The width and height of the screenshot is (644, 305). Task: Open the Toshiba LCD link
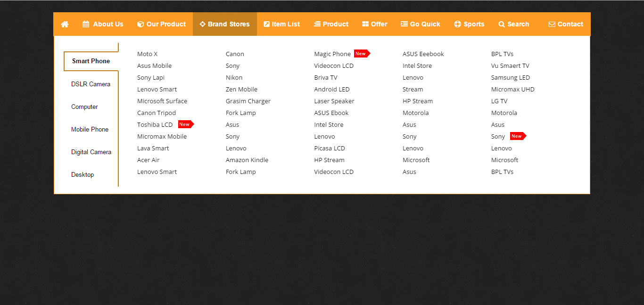click(x=155, y=124)
